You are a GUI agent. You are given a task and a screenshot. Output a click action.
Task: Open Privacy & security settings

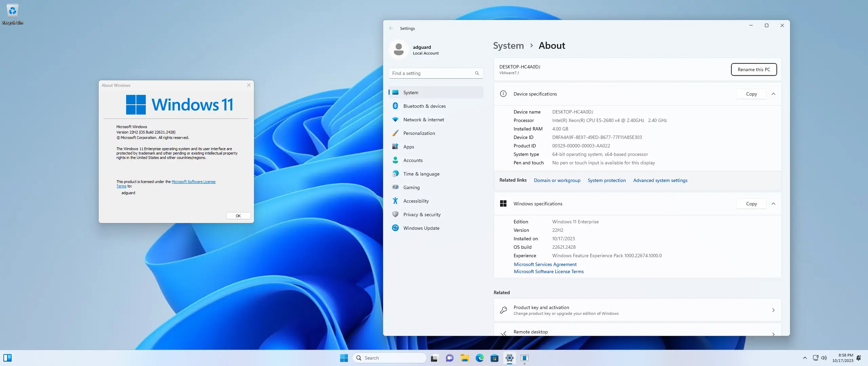tap(422, 214)
